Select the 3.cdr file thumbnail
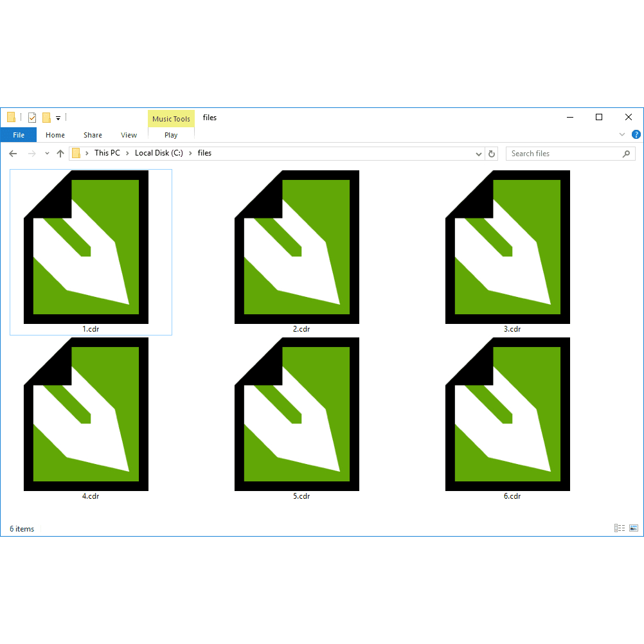This screenshot has height=644, width=644. (x=508, y=251)
